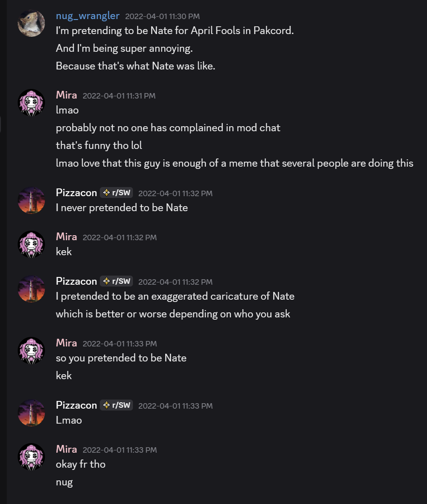Click Mira's avatar beside "okay fr tho"
The height and width of the screenshot is (504, 427).
tap(31, 457)
